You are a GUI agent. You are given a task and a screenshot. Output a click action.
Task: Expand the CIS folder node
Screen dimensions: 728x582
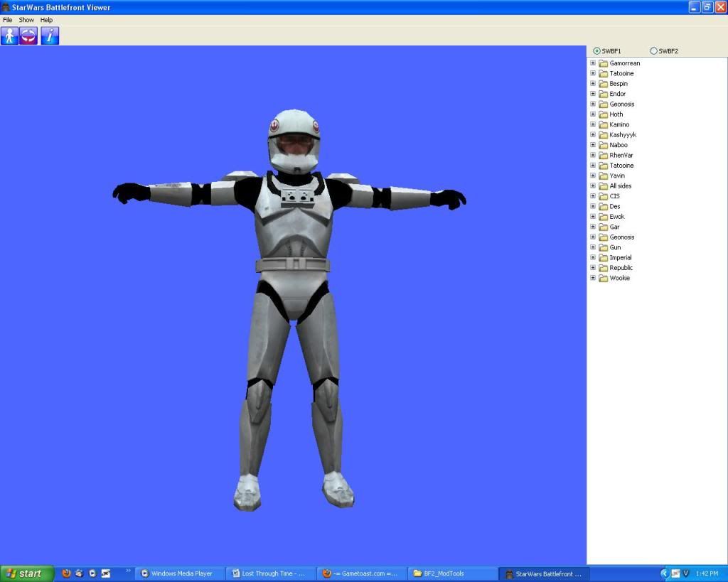coord(593,196)
